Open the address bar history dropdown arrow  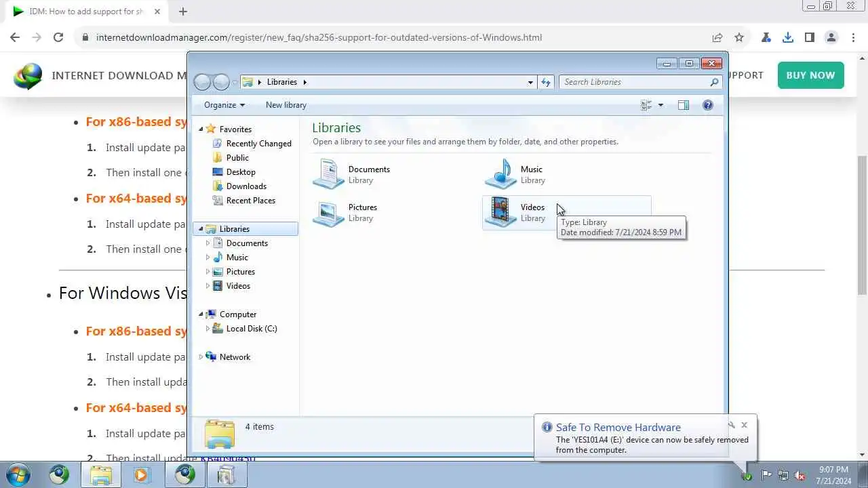[530, 82]
